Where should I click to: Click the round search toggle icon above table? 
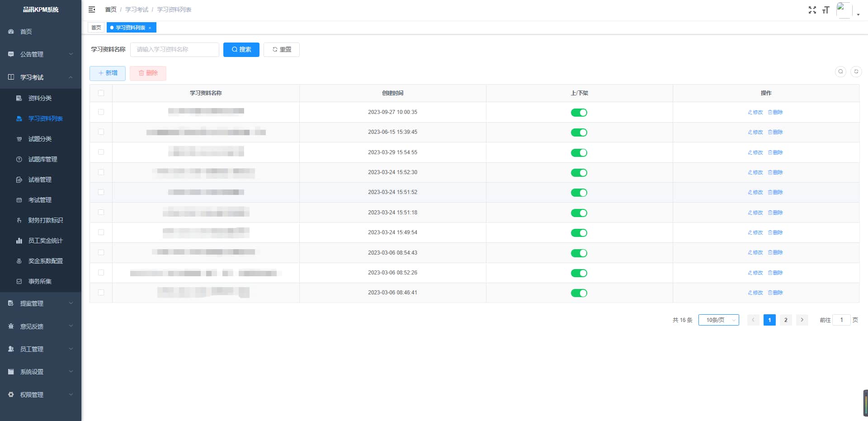tap(840, 71)
